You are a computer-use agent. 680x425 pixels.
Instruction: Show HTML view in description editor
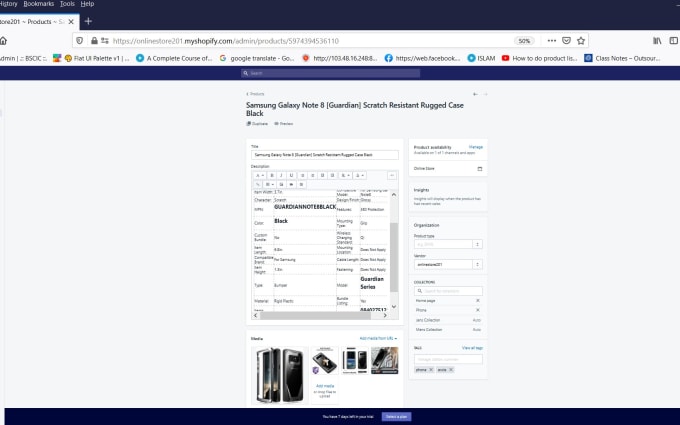click(x=392, y=174)
